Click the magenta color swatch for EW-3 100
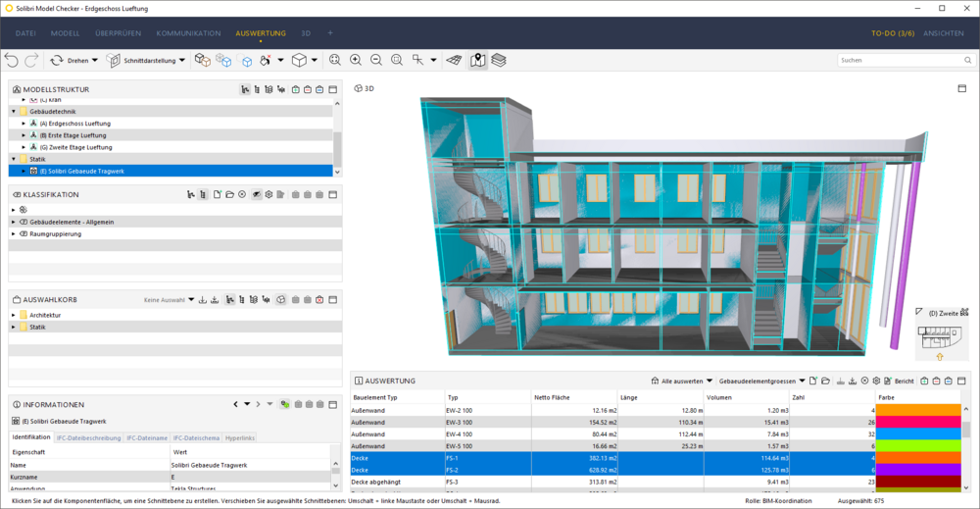Screen dimensions: 980x509 (918, 422)
